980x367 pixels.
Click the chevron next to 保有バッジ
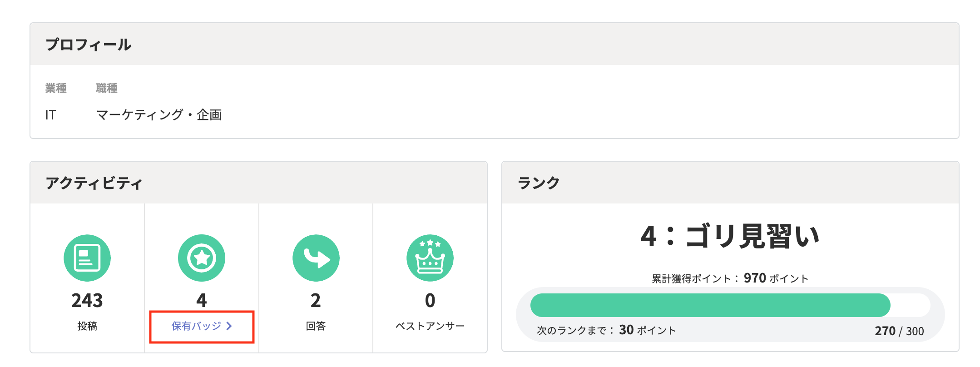coord(229,326)
